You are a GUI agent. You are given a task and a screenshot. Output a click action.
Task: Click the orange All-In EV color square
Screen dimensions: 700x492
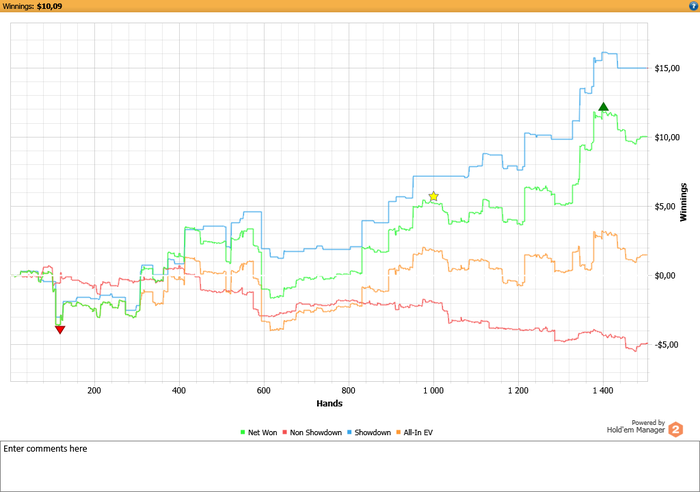tap(398, 432)
